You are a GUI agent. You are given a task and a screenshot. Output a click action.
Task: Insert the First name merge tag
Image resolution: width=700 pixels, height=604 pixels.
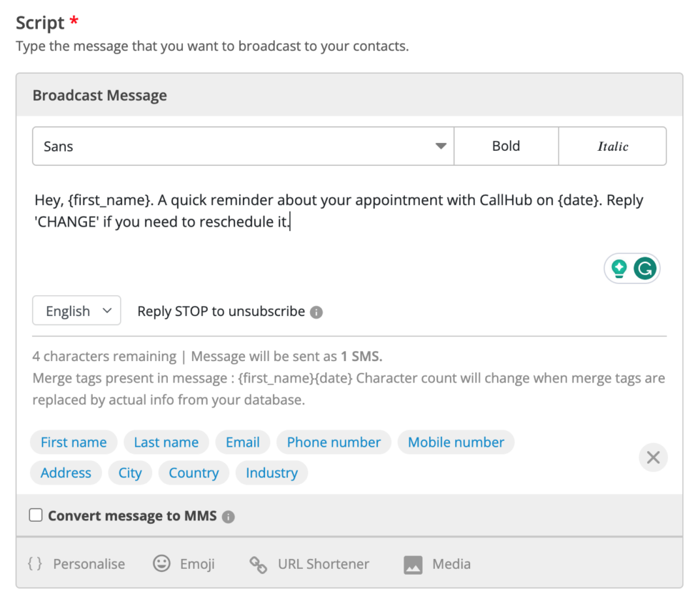tap(74, 442)
